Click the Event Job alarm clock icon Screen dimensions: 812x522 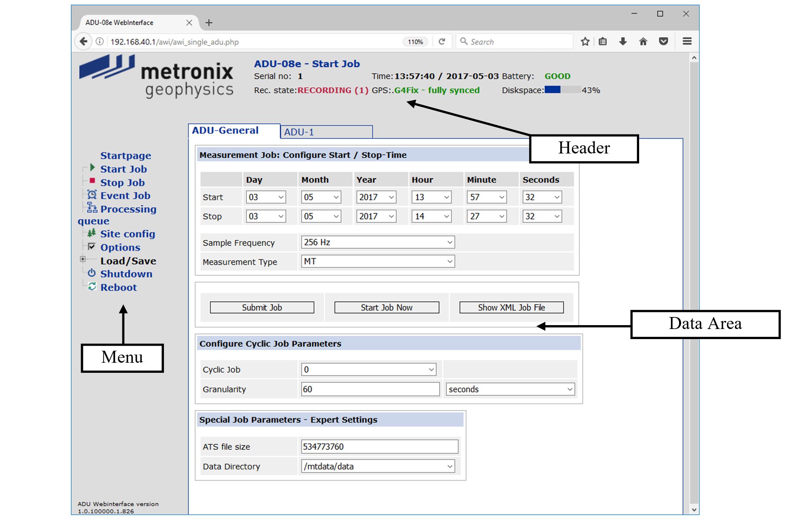pyautogui.click(x=92, y=194)
